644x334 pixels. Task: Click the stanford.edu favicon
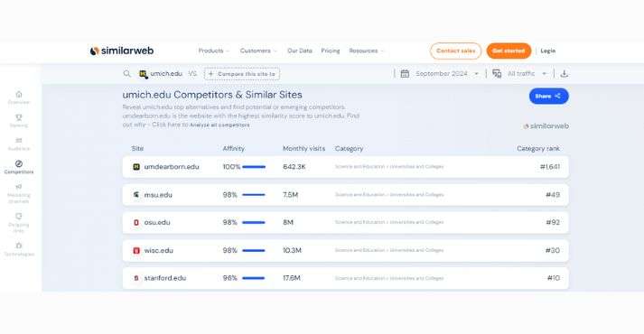[136, 278]
